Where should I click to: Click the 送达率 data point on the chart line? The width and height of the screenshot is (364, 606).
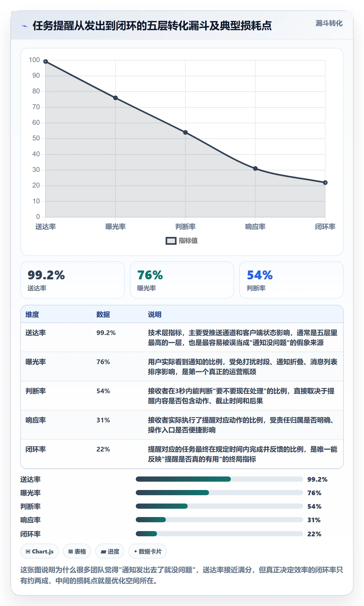click(x=45, y=62)
